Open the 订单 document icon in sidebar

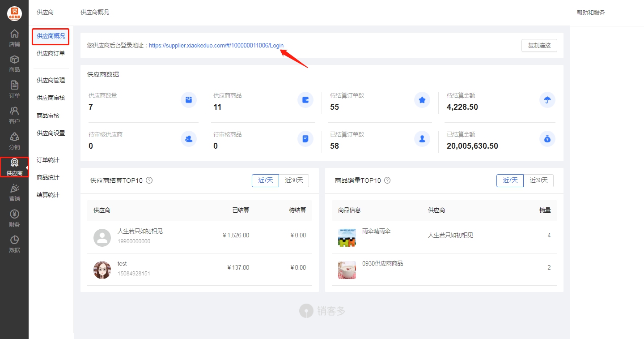(x=14, y=85)
